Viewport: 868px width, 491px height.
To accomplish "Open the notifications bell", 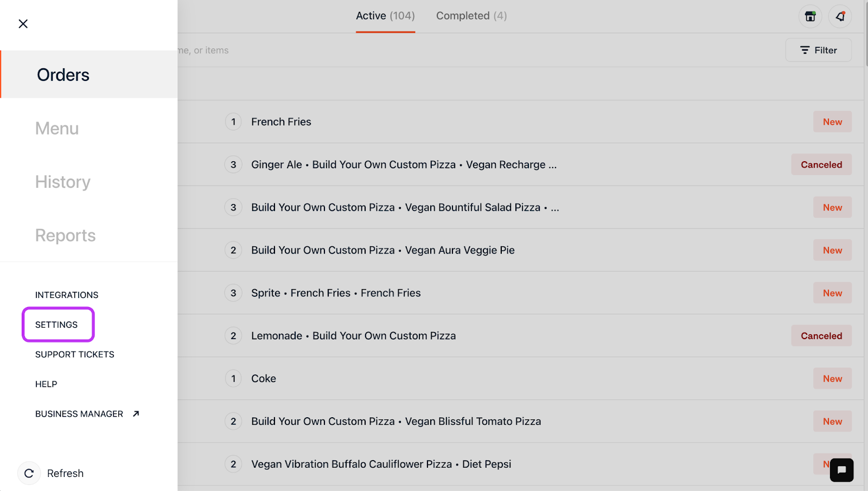I will (840, 16).
